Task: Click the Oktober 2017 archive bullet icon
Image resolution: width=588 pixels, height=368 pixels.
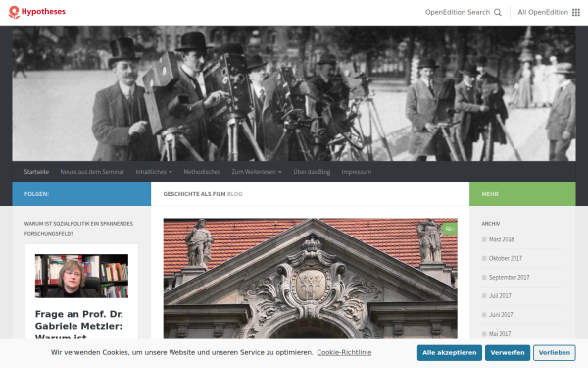Action: (x=484, y=258)
